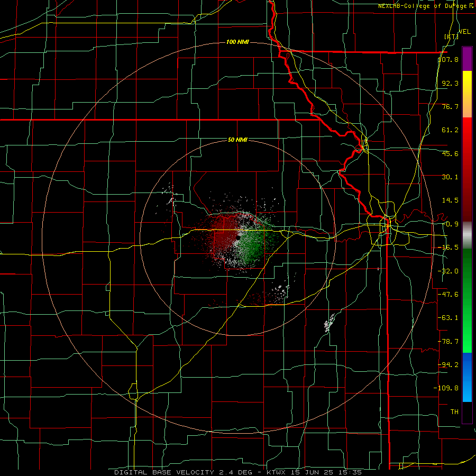The width and height of the screenshot is (476, 476).
Task: Pick the purple segment of the color bar
Action: [x=467, y=59]
